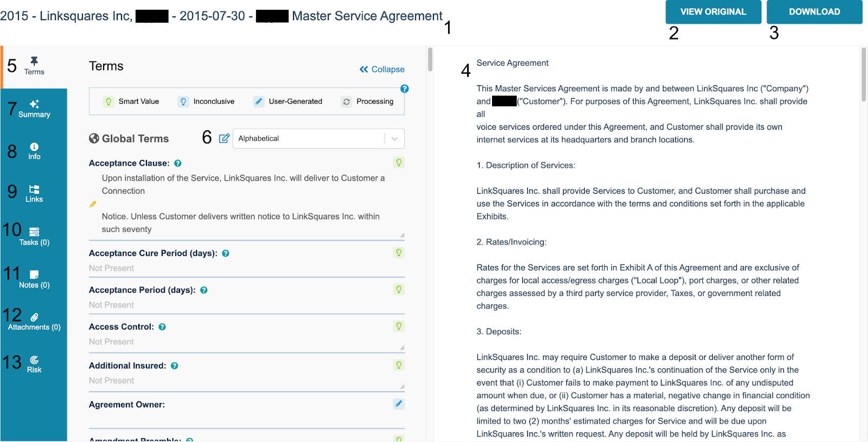Open the Info sidebar tab
Image resolution: width=868 pixels, height=442 pixels.
pyautogui.click(x=34, y=151)
